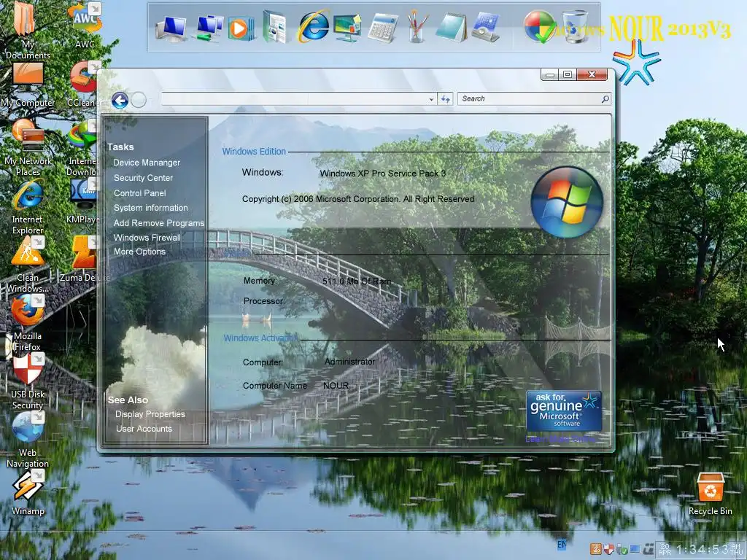Click the EN language indicator

562,544
